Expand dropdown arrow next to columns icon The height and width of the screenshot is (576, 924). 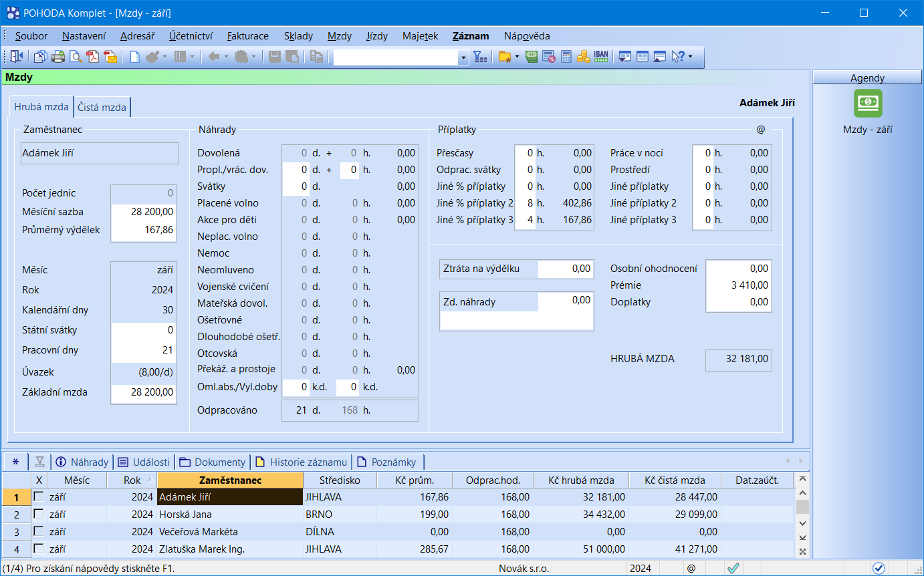coord(192,57)
